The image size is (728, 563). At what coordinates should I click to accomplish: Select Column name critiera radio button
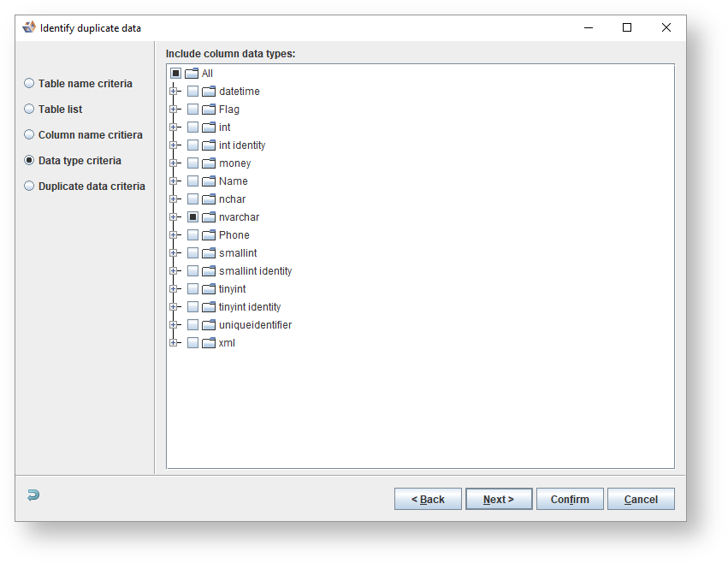click(x=29, y=134)
